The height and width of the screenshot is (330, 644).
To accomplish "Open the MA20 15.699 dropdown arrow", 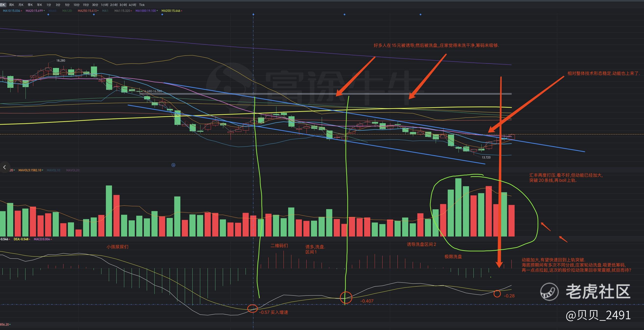I will [44, 11].
